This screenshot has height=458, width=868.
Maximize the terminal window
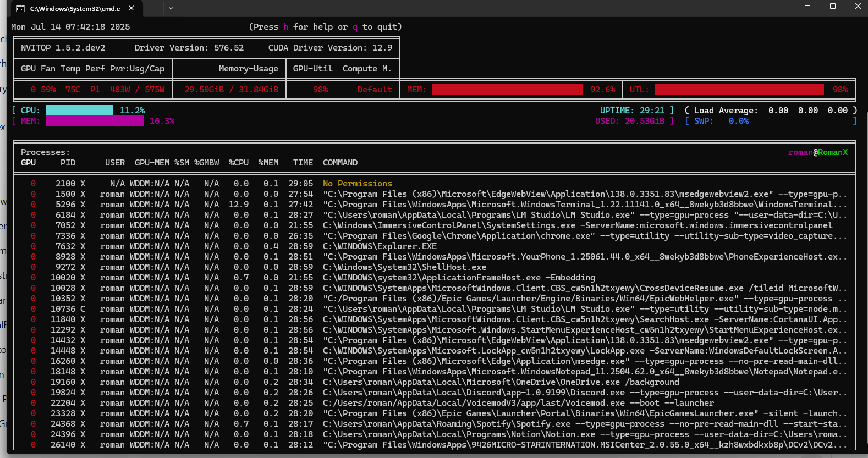(833, 6)
